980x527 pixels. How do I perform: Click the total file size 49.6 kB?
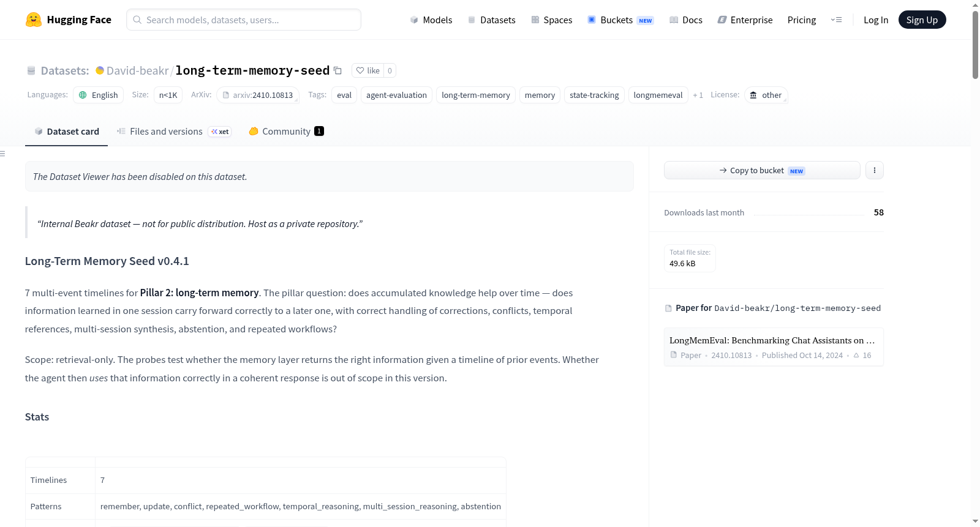pyautogui.click(x=682, y=264)
